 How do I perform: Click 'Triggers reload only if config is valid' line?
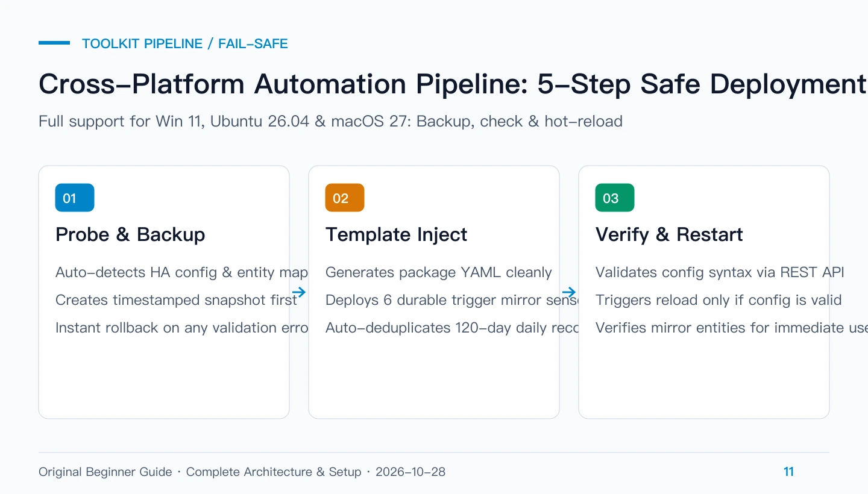[719, 300]
